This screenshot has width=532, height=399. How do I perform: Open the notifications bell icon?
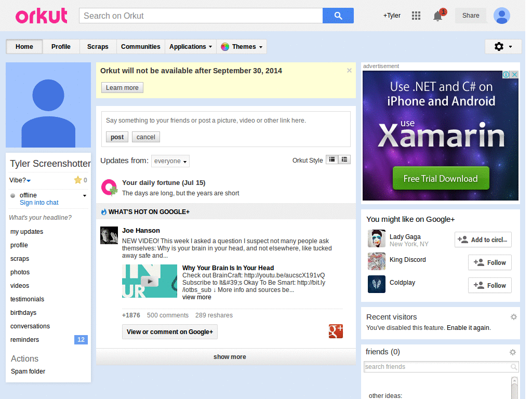[x=438, y=16]
